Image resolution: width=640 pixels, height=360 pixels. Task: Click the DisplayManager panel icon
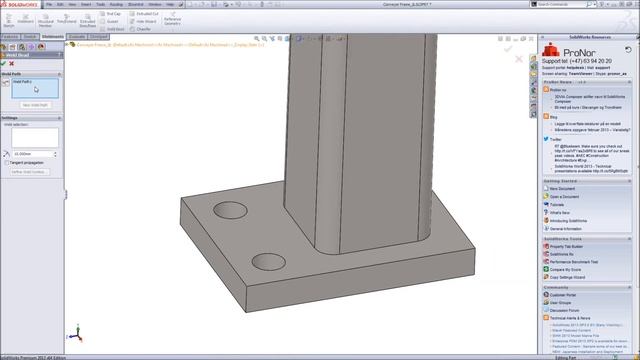[x=41, y=47]
